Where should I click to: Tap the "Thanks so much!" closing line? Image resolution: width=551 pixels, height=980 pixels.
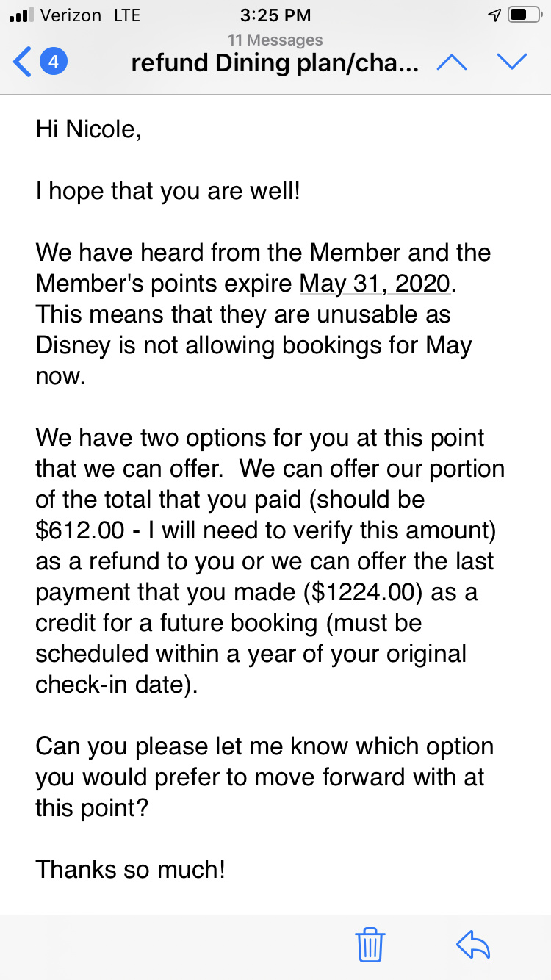point(130,870)
